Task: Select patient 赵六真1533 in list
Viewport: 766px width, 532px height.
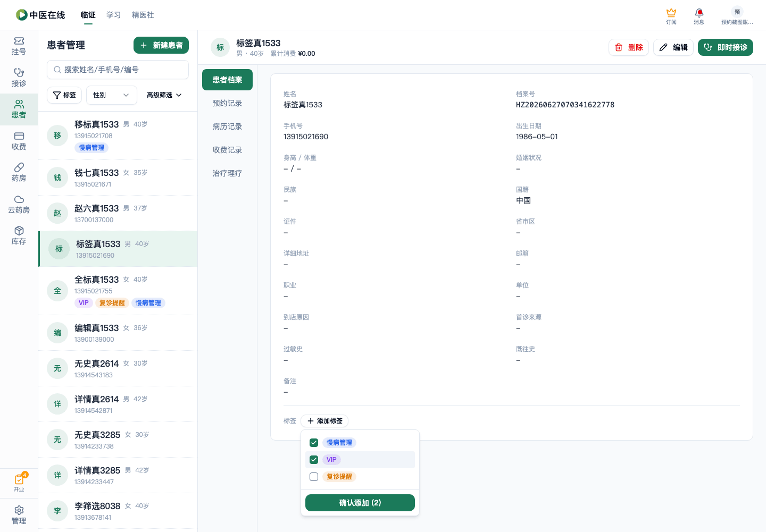Action: 118,213
